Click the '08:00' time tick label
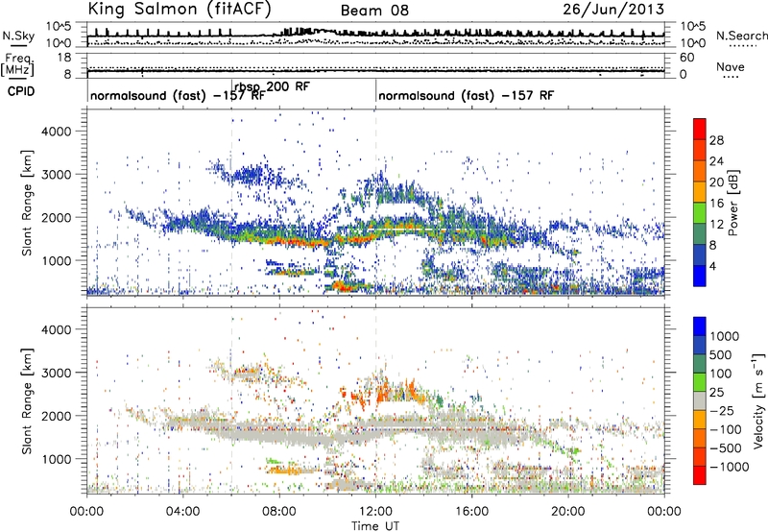768x532 pixels. pos(279,512)
